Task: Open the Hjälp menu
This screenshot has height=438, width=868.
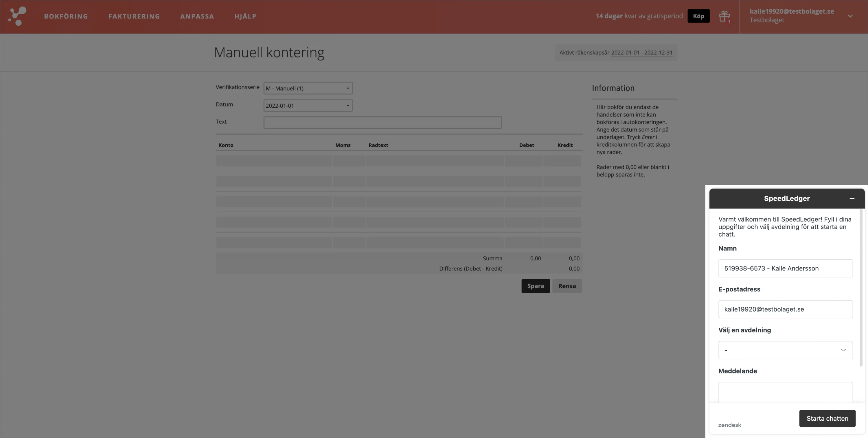Action: [x=245, y=16]
